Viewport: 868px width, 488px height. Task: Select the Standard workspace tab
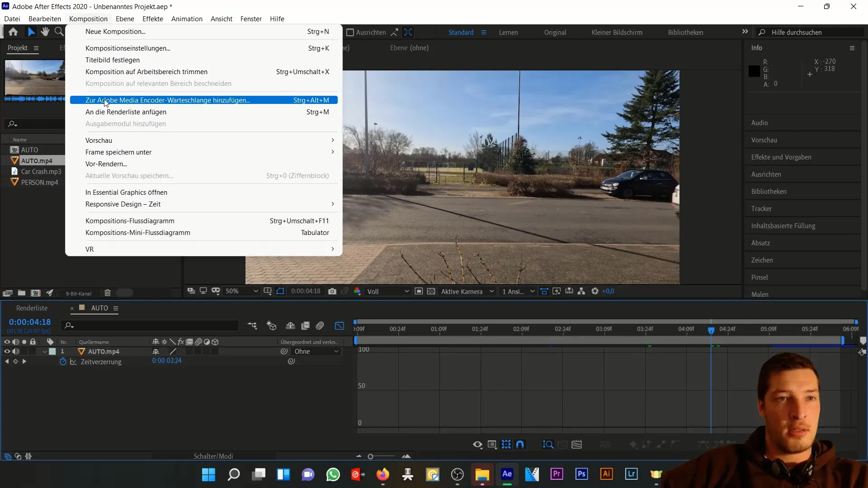(x=462, y=32)
